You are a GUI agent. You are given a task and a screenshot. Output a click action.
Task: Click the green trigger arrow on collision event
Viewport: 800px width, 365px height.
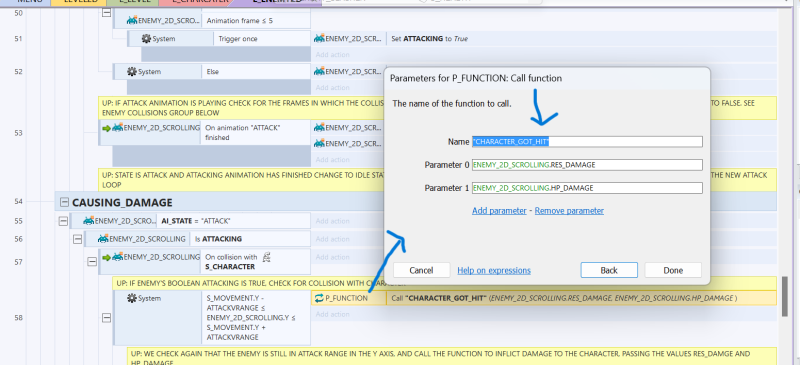(x=106, y=257)
